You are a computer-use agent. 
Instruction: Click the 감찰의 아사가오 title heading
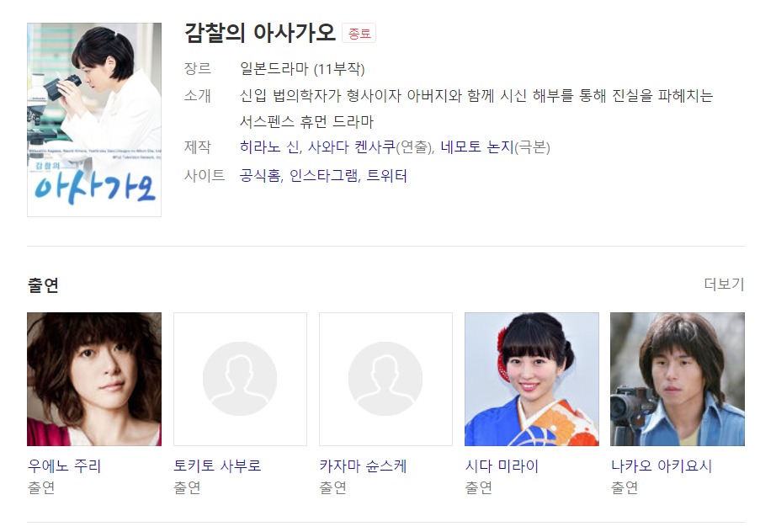click(x=260, y=33)
